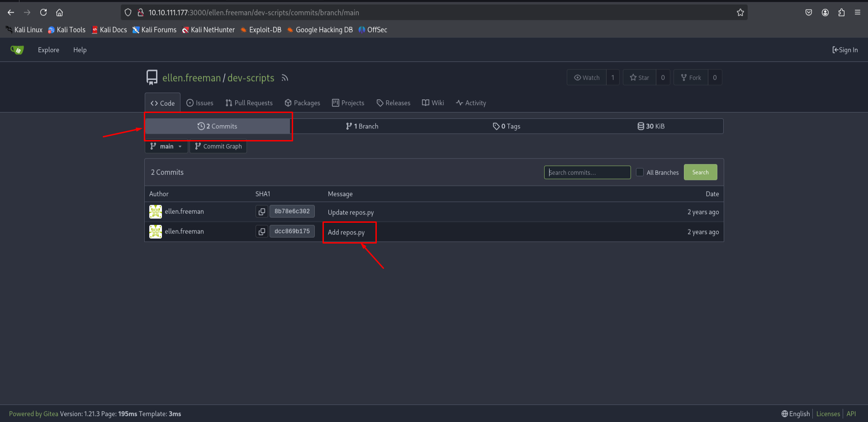Click the 1 Branch stat
This screenshot has height=422, width=868.
click(x=362, y=126)
